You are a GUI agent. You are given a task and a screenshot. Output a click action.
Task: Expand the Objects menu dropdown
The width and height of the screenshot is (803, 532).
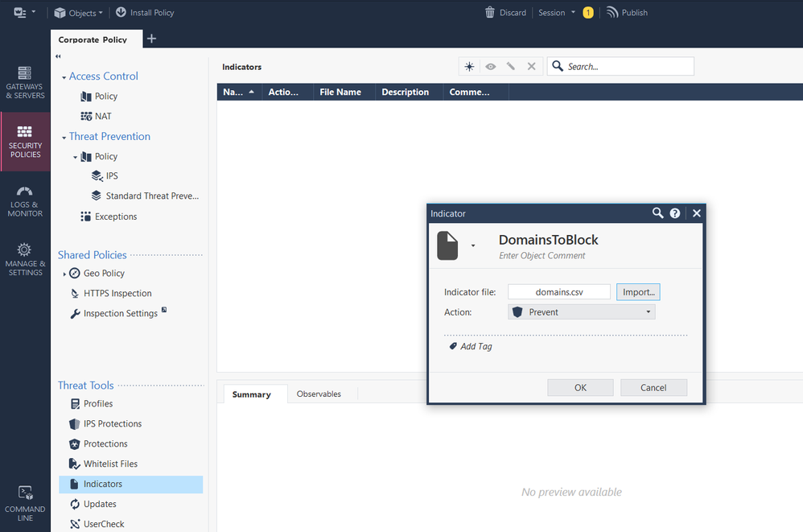coord(78,13)
